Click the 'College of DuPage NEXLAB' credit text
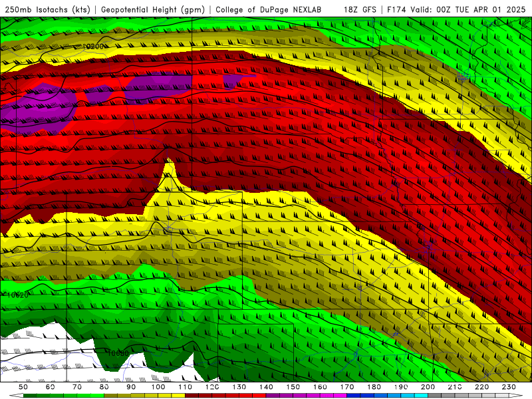 tap(269, 9)
